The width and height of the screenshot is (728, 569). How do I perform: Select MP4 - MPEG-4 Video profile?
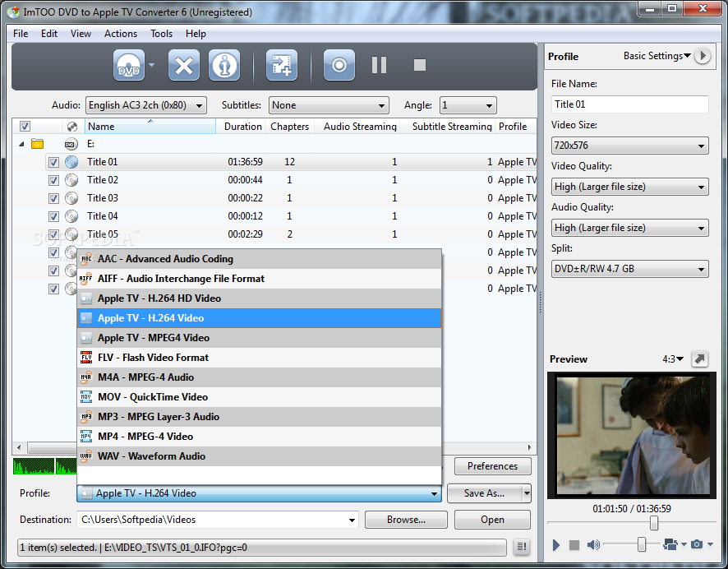pyautogui.click(x=259, y=437)
